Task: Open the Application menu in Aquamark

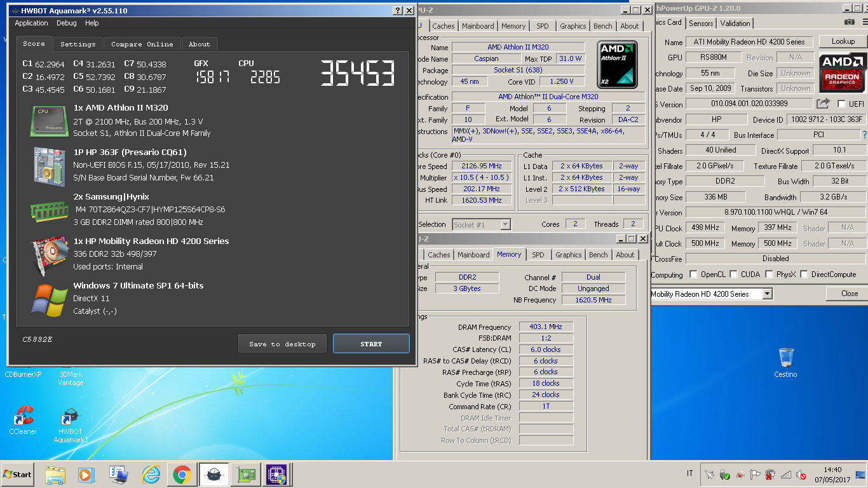Action: coord(31,23)
